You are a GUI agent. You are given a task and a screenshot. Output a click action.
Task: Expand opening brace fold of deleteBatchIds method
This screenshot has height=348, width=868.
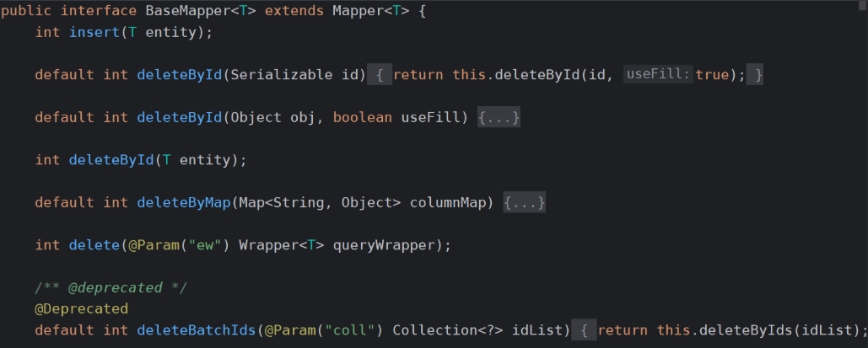(x=584, y=330)
